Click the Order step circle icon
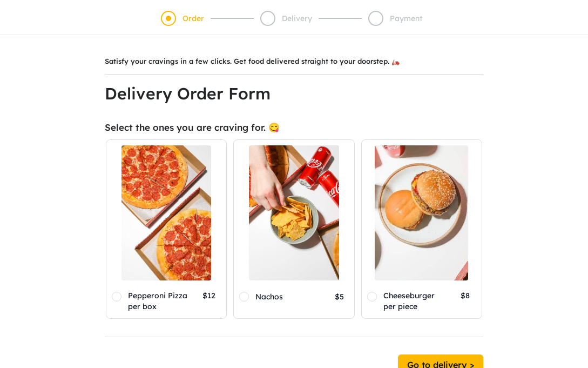The image size is (588, 368). (168, 18)
